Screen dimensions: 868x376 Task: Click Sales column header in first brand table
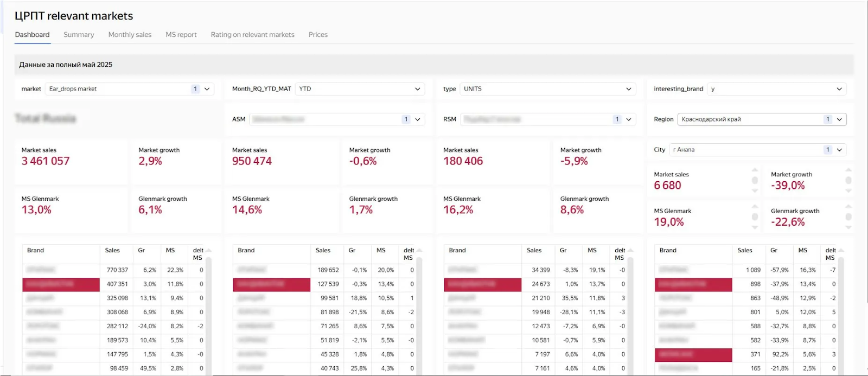tap(112, 251)
